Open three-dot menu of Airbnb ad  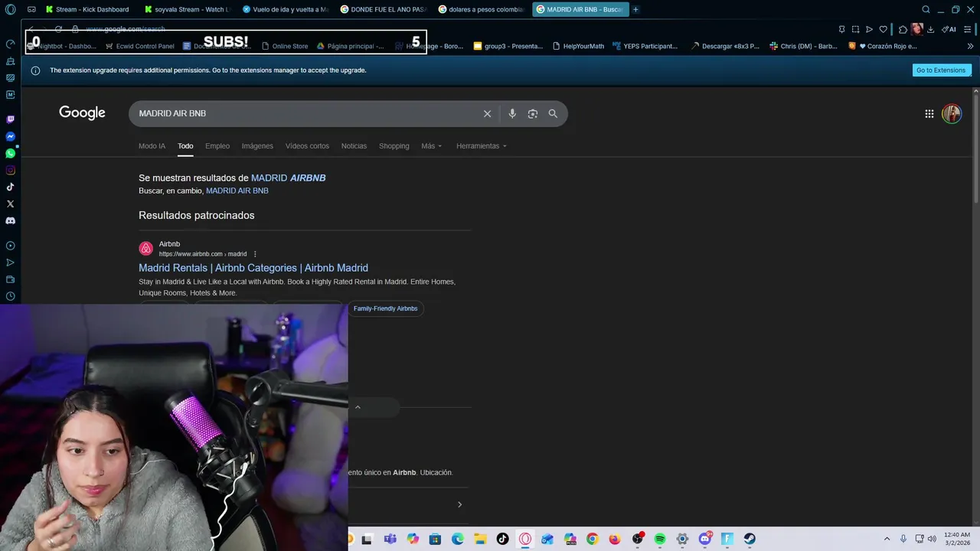click(x=255, y=254)
